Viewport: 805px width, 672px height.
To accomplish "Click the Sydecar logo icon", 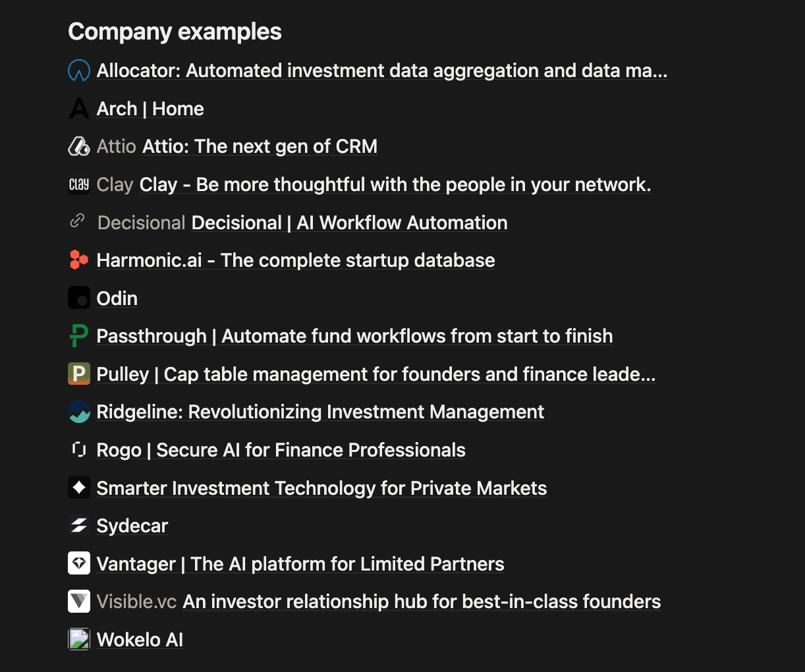I will coord(79,526).
